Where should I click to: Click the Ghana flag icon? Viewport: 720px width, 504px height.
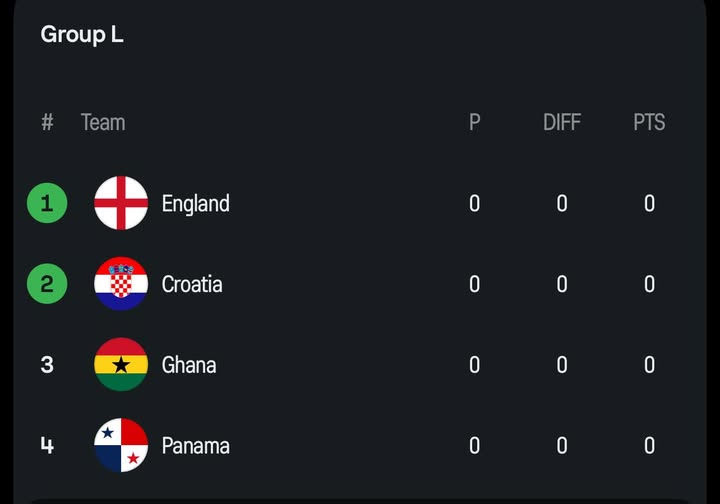[121, 365]
